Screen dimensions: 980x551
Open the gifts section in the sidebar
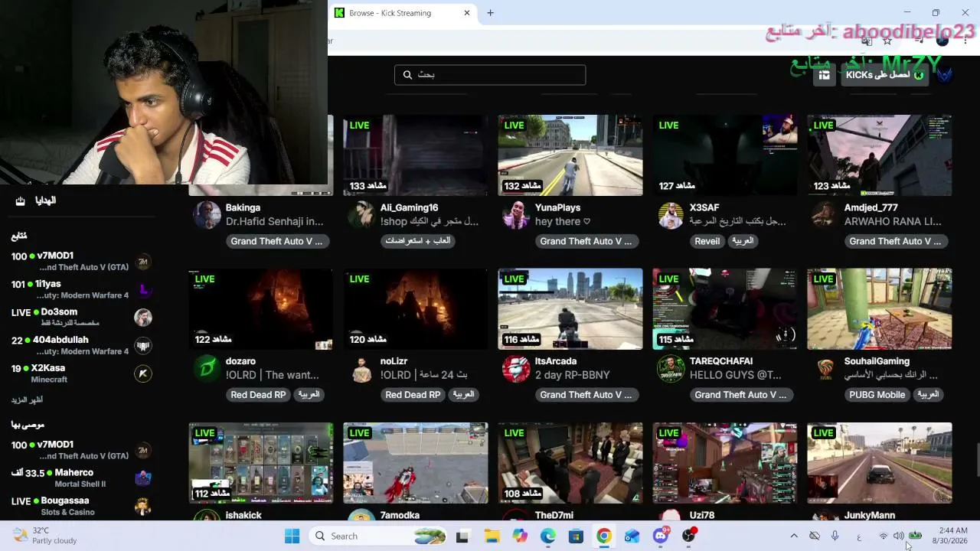point(36,201)
